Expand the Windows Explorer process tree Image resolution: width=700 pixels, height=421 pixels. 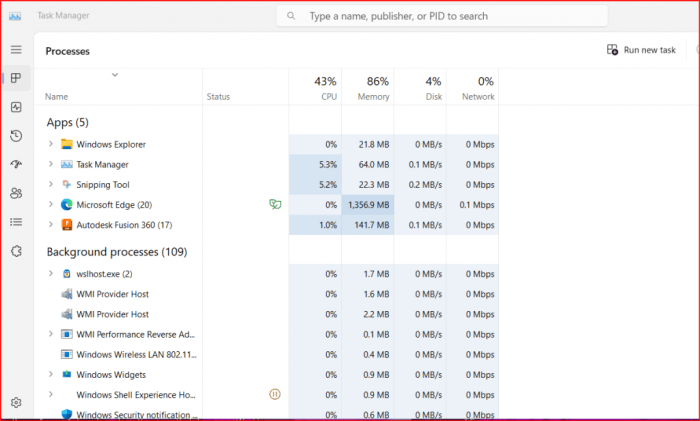pos(51,144)
